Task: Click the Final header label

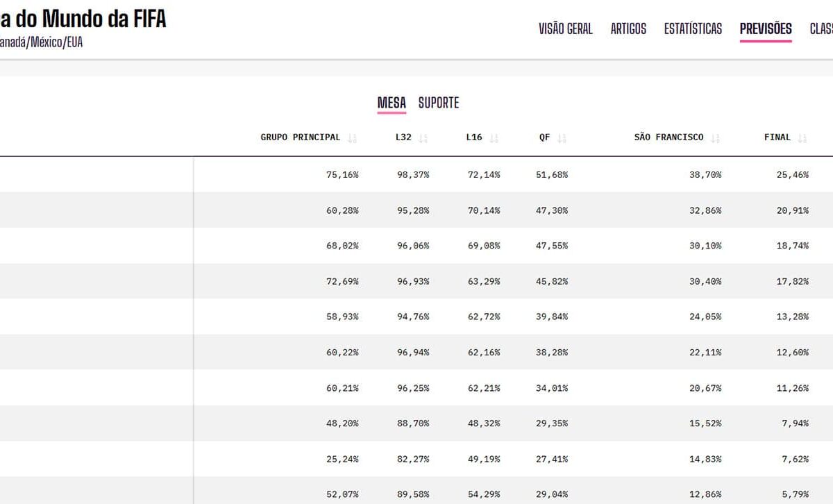Action: (777, 137)
